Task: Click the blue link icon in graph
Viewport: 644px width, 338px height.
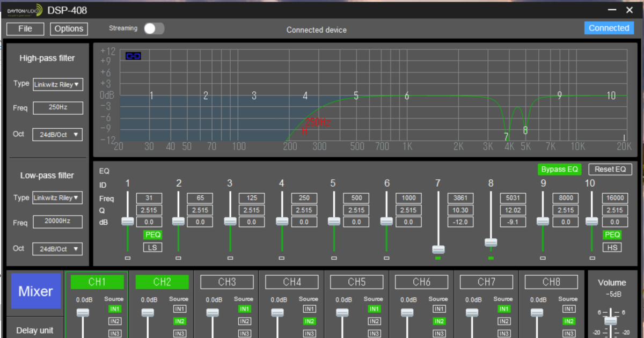Action: (x=133, y=56)
